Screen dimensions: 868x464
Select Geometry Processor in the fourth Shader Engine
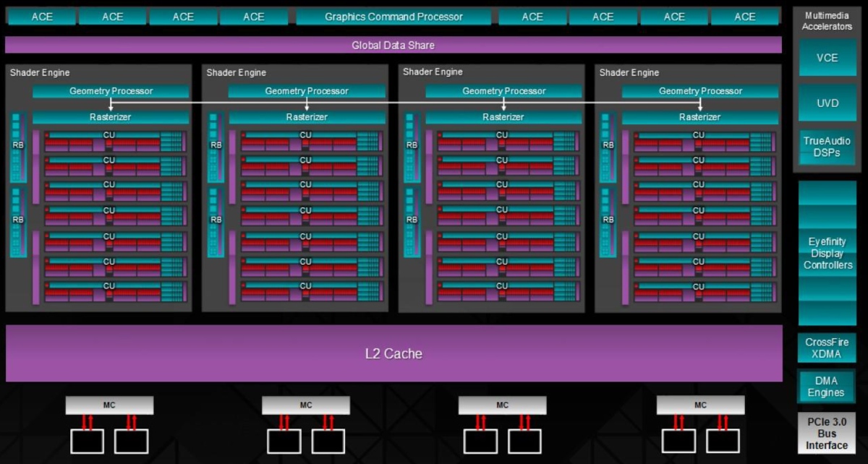tap(700, 91)
